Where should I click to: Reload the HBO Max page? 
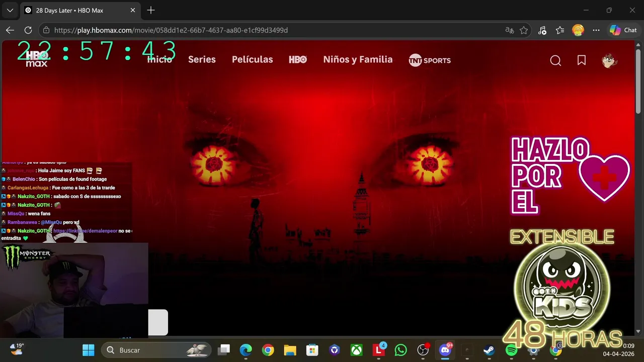[28, 30]
